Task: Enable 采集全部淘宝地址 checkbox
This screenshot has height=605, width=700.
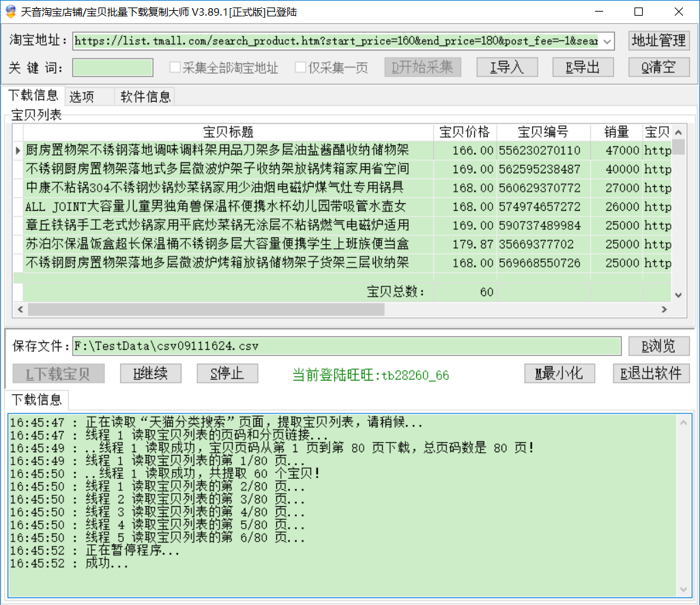Action: 175,68
